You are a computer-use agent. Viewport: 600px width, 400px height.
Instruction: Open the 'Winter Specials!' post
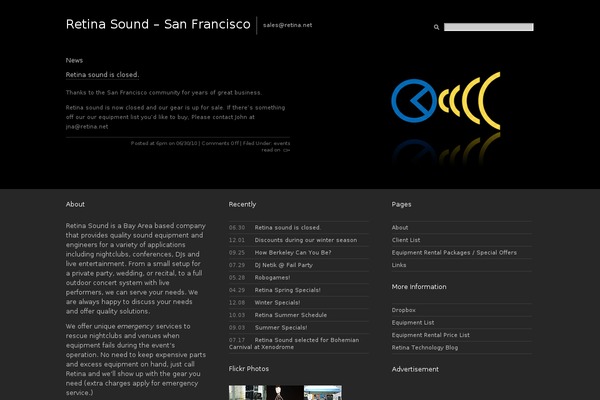tap(277, 302)
